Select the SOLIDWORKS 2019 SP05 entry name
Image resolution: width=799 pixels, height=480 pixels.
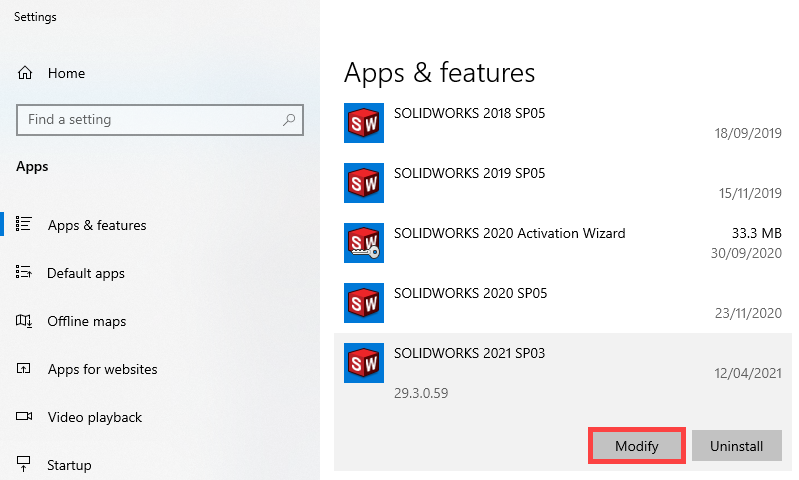469,173
